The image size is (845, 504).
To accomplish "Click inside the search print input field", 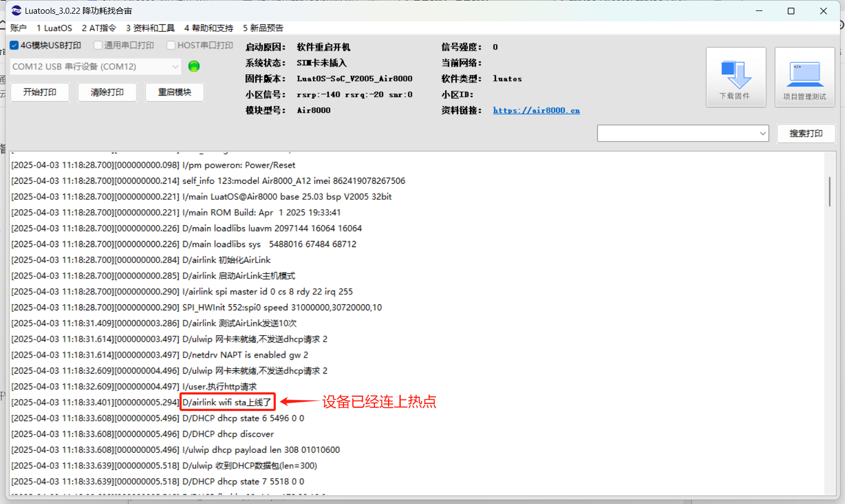I will (x=677, y=133).
